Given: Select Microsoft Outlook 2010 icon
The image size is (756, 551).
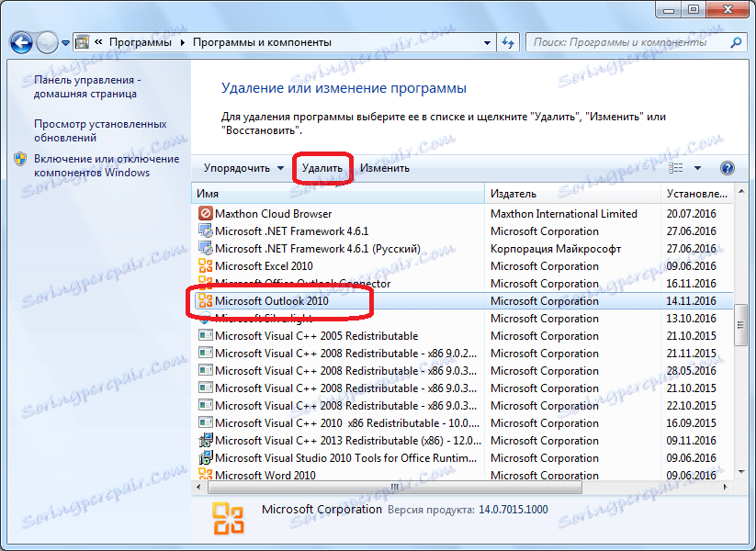Looking at the screenshot, I should click(x=206, y=301).
